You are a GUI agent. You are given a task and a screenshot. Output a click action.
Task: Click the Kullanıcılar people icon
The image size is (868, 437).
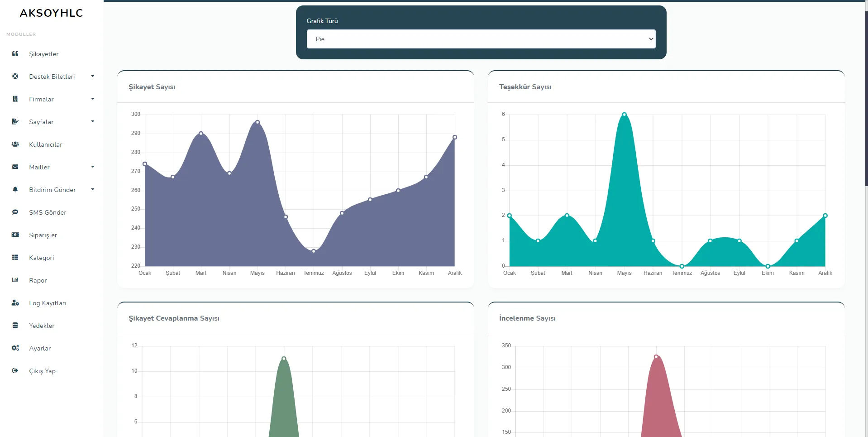[15, 144]
